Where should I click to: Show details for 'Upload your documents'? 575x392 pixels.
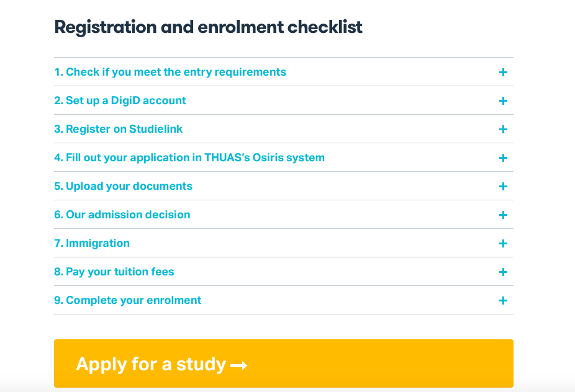[284, 186]
